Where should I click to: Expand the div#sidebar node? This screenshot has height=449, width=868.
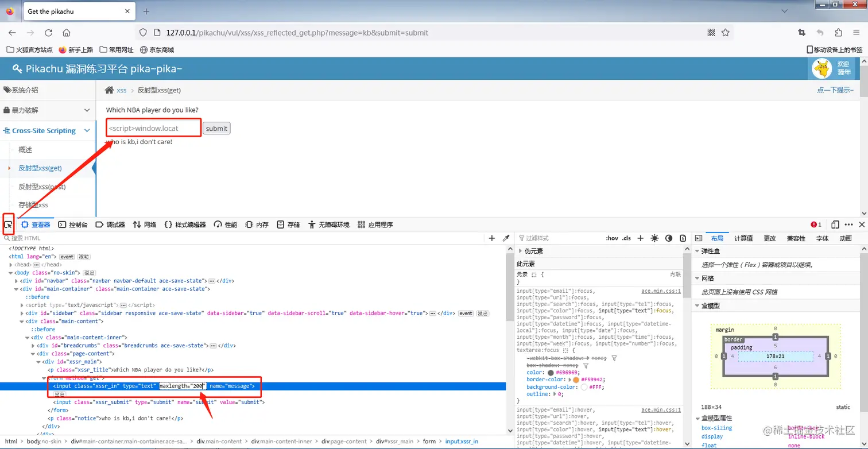[x=22, y=313]
